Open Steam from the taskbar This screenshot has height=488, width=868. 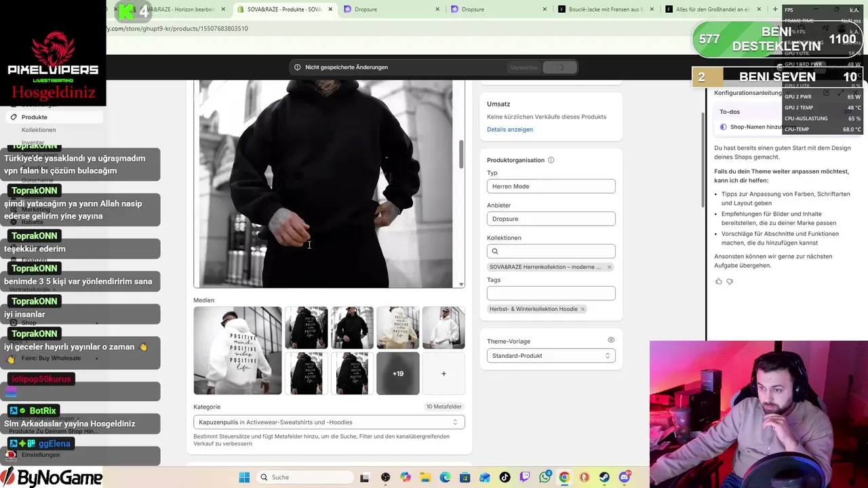tap(604, 477)
